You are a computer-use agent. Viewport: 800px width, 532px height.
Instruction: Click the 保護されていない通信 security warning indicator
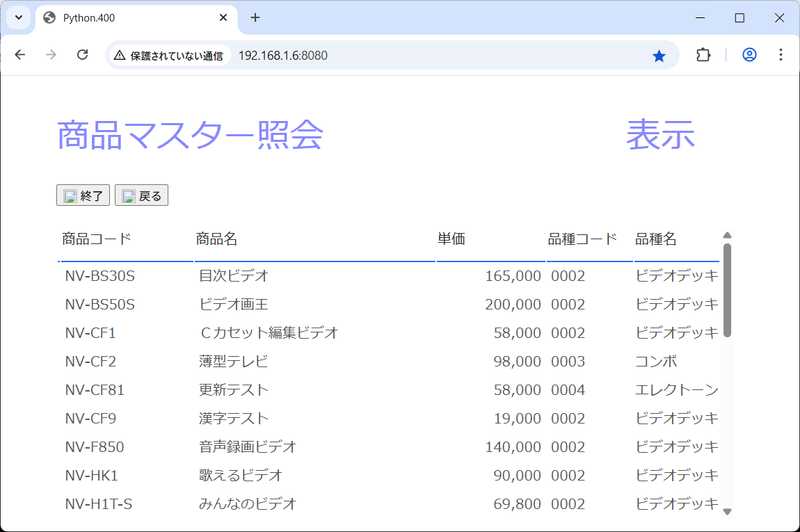[168, 54]
